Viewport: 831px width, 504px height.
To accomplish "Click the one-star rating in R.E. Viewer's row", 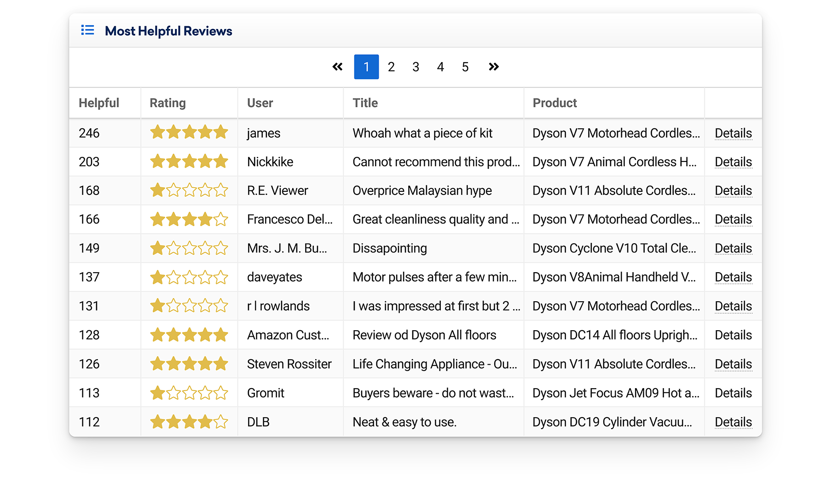I will click(x=189, y=190).
